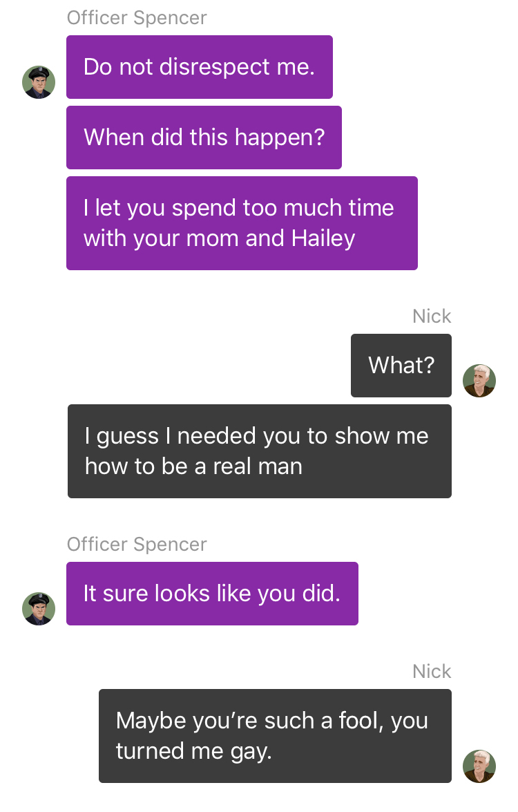Click the Officer Spencer name above "Do not disrespect"
Image resolution: width=518 pixels, height=812 pixels.
coord(137,17)
